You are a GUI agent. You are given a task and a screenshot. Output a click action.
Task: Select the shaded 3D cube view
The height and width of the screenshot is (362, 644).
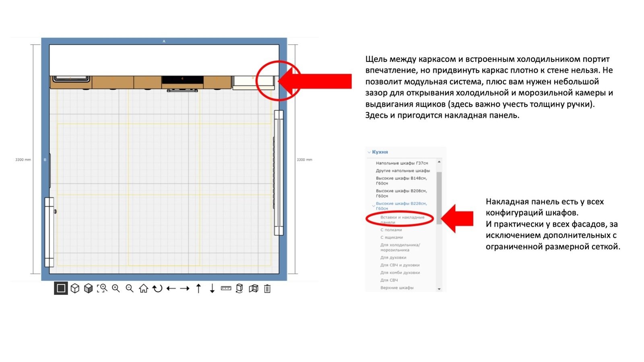(89, 288)
